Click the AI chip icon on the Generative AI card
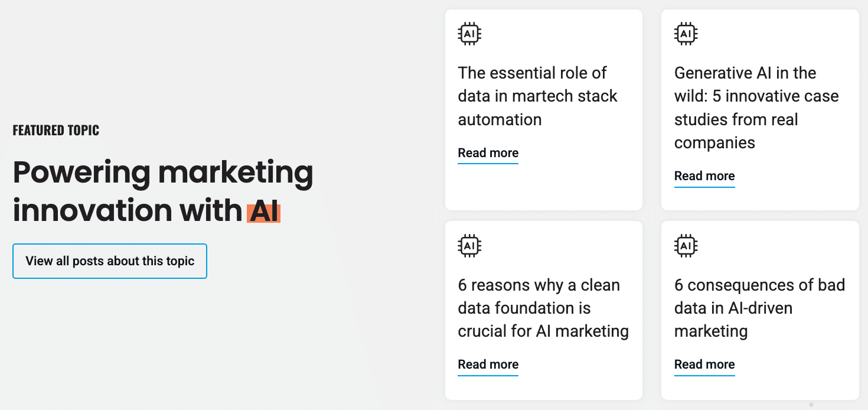The image size is (868, 410). click(x=686, y=33)
